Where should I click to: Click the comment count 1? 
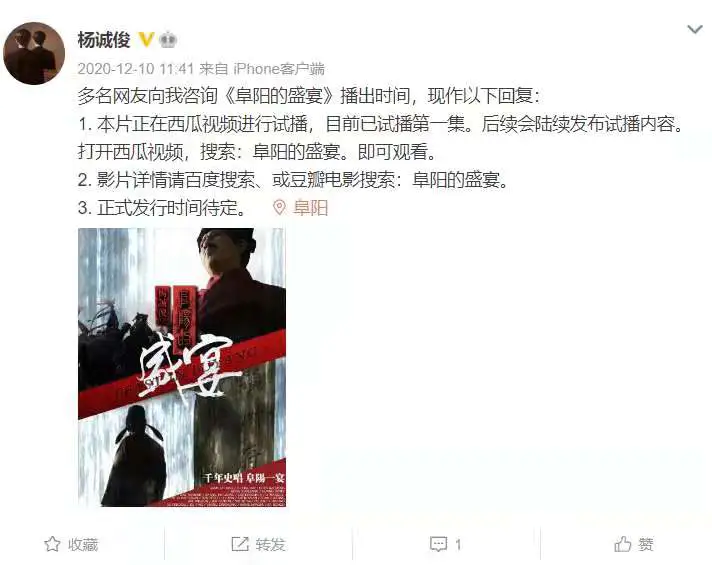click(458, 544)
